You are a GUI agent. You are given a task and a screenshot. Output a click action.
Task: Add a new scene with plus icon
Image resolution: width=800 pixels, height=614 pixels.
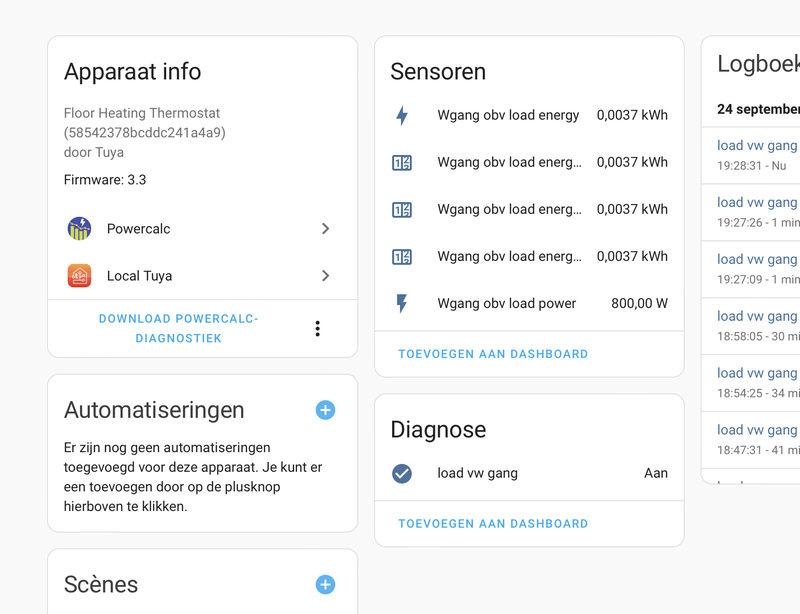click(x=325, y=585)
